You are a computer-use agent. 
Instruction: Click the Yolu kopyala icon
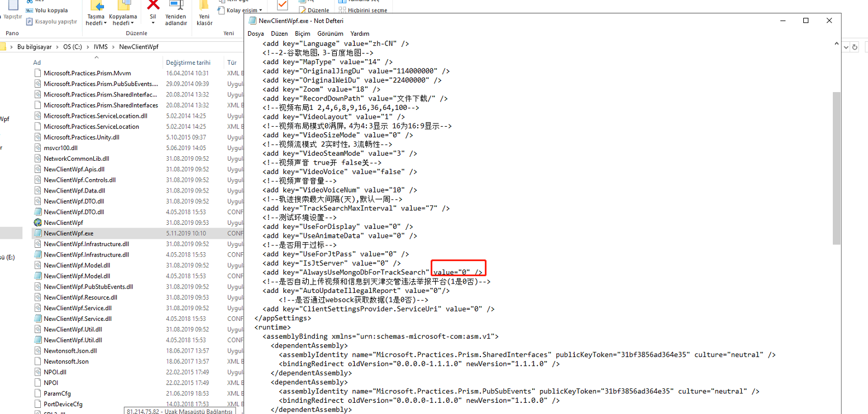coord(30,11)
